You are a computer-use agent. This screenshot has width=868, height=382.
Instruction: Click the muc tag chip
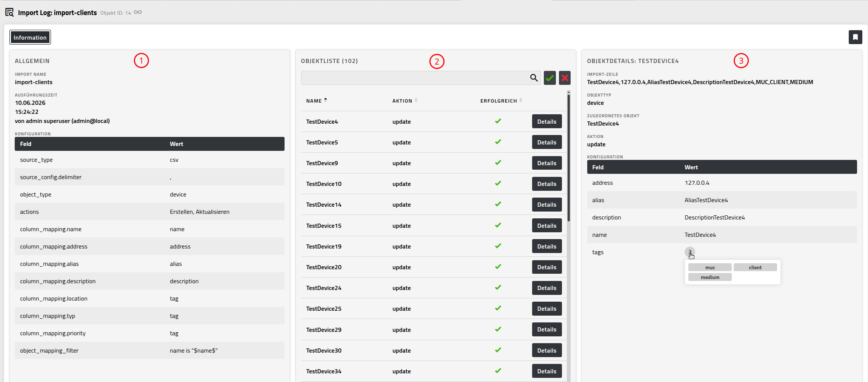click(710, 267)
